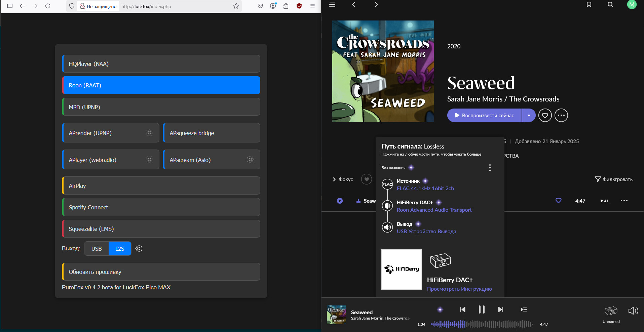Click HiFiBerry logo thumbnail
644x332 pixels.
pos(402,269)
